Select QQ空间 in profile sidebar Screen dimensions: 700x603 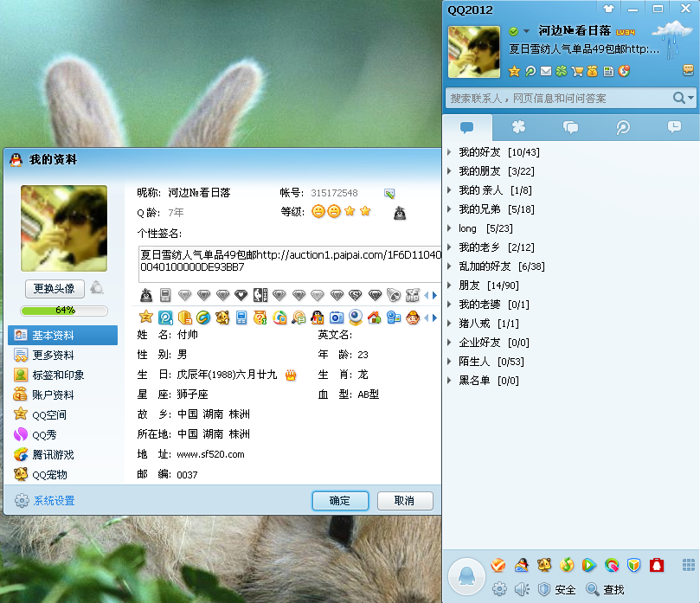point(62,414)
